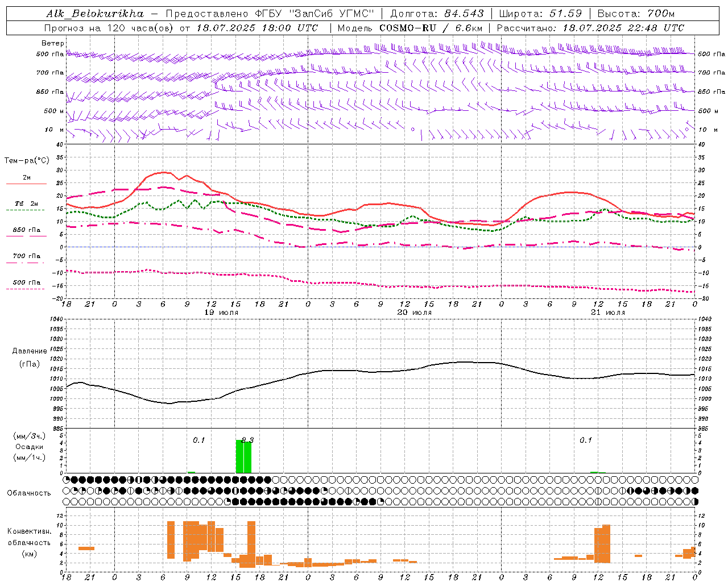
Task: Select the 19 июля date label
Action: click(221, 313)
